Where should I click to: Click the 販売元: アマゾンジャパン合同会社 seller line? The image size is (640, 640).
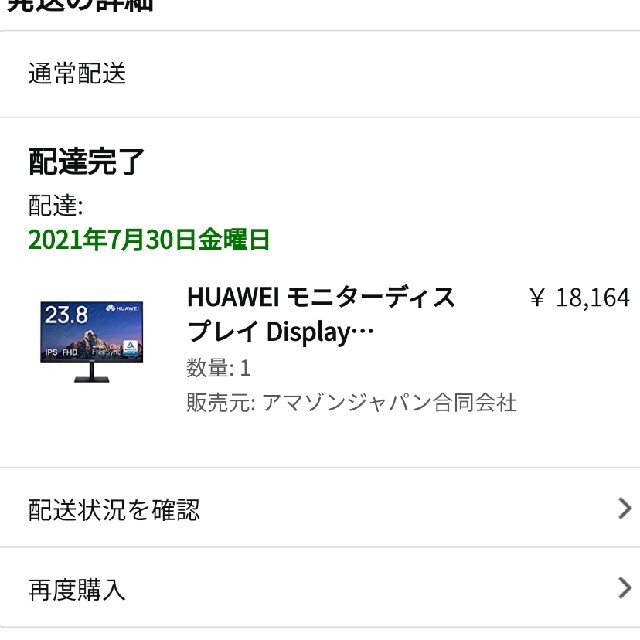pyautogui.click(x=351, y=403)
